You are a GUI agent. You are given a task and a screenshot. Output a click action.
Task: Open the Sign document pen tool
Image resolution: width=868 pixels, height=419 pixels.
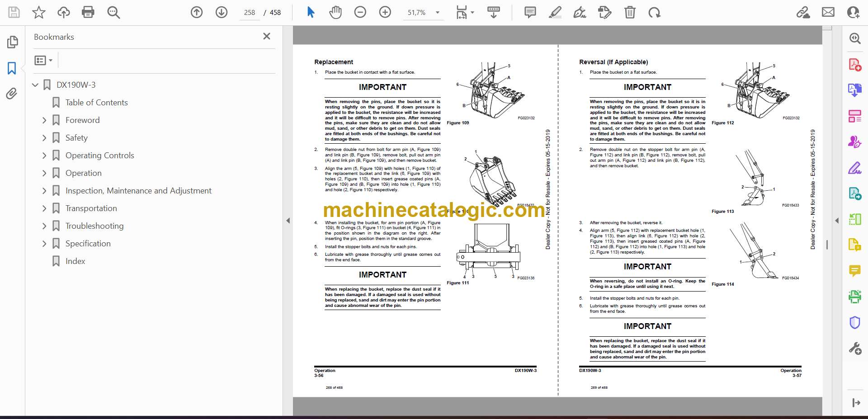point(580,12)
